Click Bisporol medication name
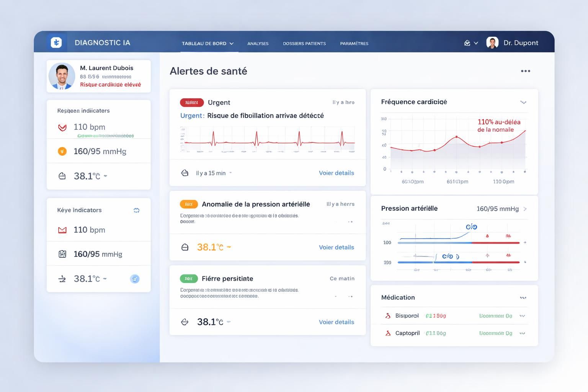Image resolution: width=588 pixels, height=392 pixels. [407, 316]
